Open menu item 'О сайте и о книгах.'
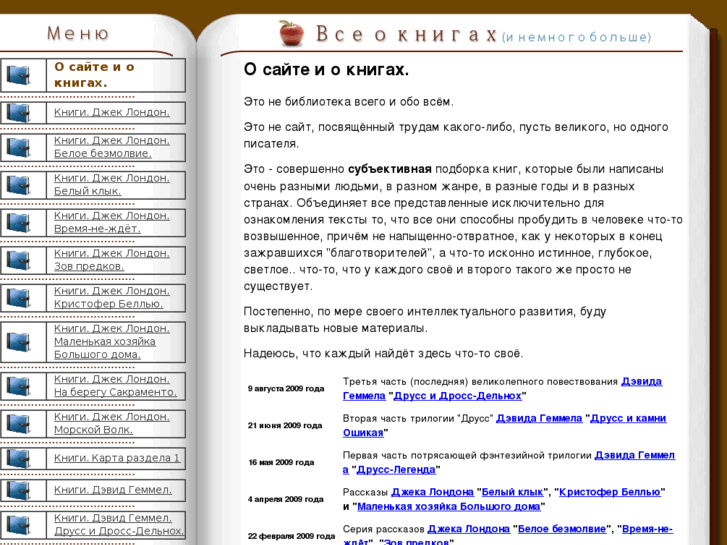The height and width of the screenshot is (545, 727). pos(95,75)
